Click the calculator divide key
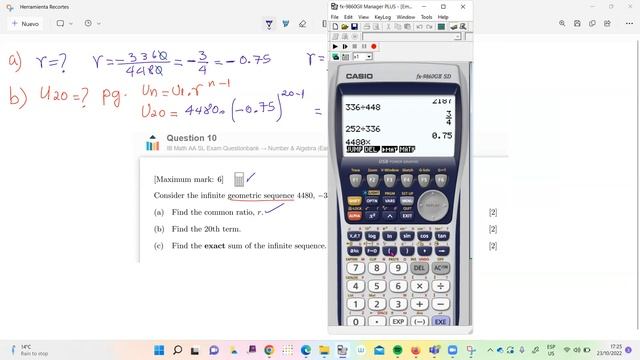The image size is (640, 360). [x=441, y=286]
